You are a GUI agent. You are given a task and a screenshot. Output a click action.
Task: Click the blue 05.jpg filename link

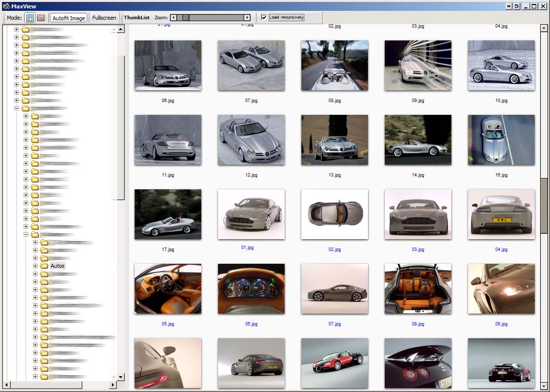point(168,324)
